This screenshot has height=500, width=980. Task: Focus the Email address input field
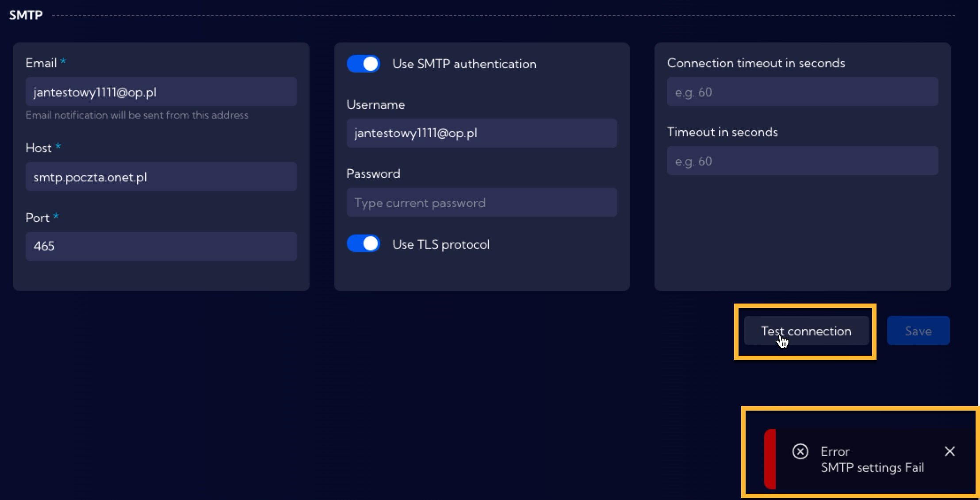[161, 92]
